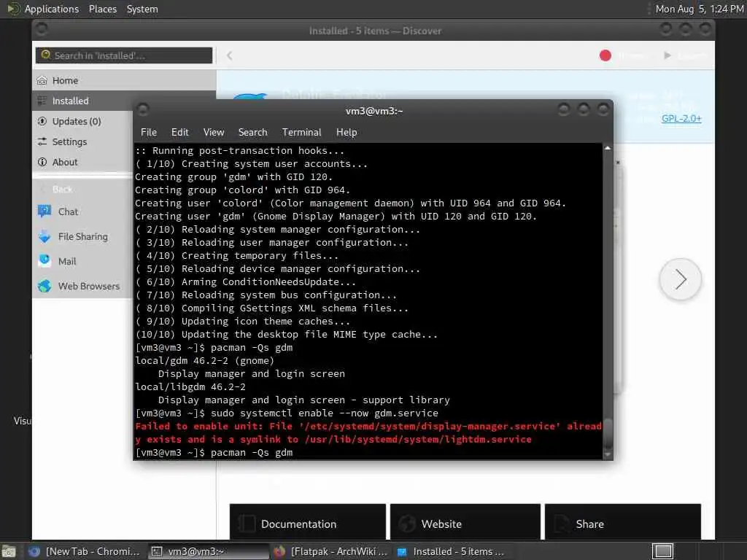This screenshot has width=747, height=560.
Task: Click the red Remove icon in Discover
Action: [605, 55]
